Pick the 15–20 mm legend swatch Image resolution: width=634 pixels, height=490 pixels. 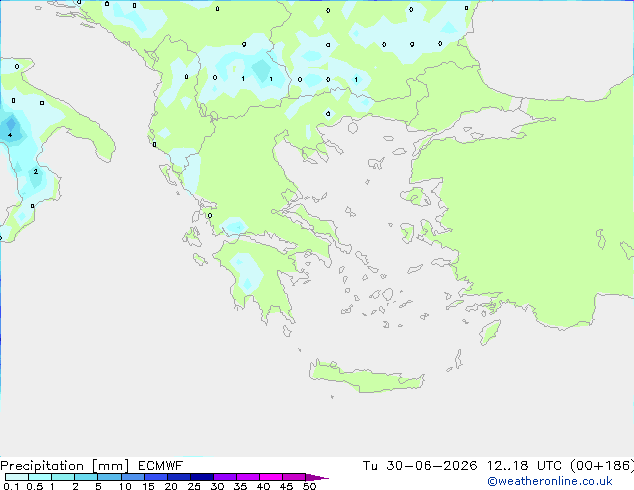[156, 477]
